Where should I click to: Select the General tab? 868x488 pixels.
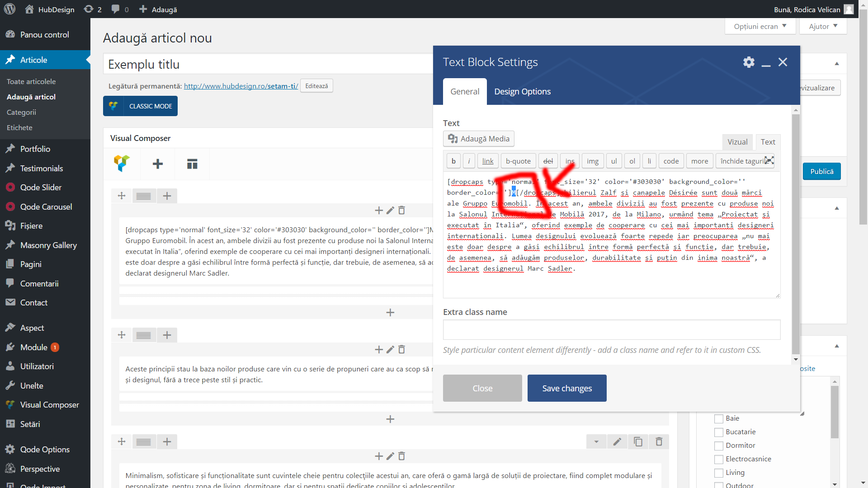coord(465,91)
